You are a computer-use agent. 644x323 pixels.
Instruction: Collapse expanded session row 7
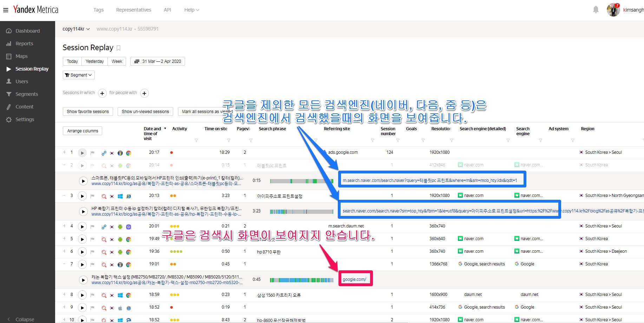[64, 264]
